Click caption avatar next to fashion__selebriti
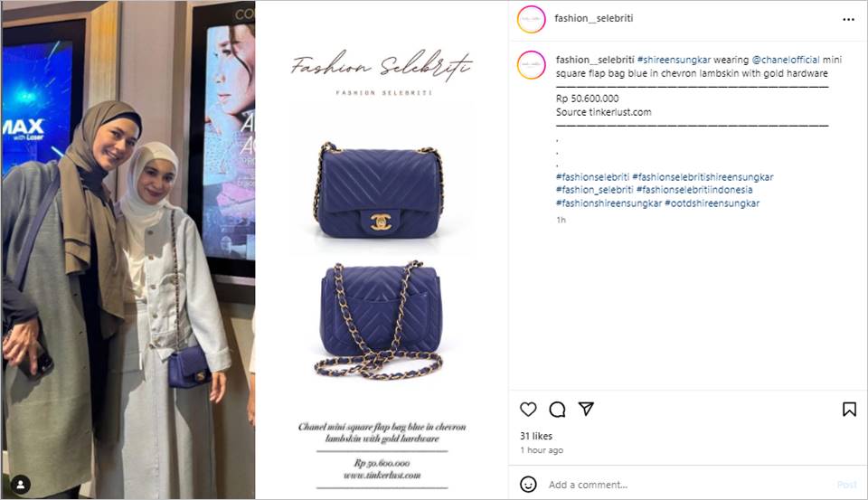Screen dimensions: 868x500 click(x=531, y=65)
